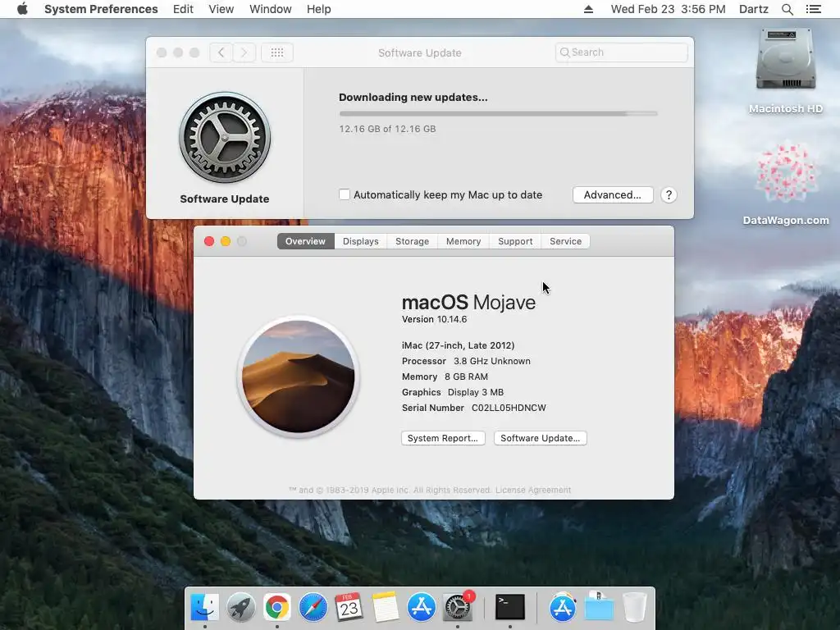Image resolution: width=840 pixels, height=630 pixels.
Task: Open the License Agreement link
Action: click(x=533, y=491)
